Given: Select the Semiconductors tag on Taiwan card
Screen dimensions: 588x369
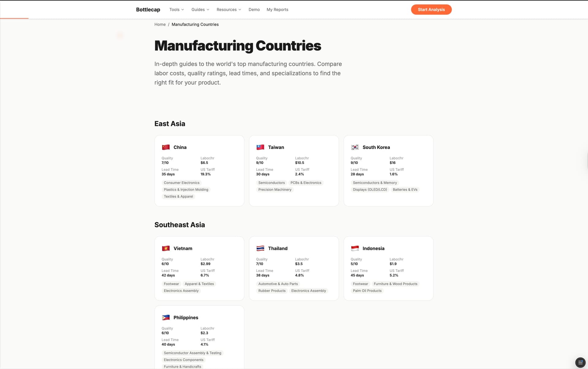Looking at the screenshot, I should 271,183.
